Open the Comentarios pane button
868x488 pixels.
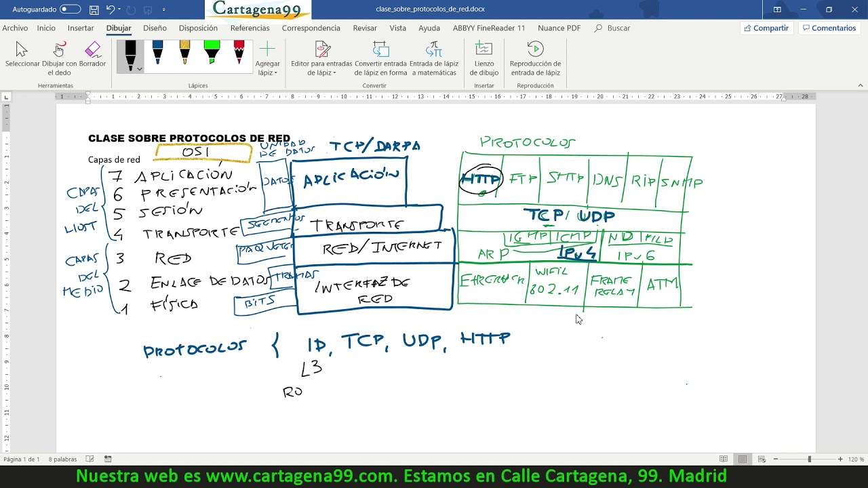coord(828,28)
